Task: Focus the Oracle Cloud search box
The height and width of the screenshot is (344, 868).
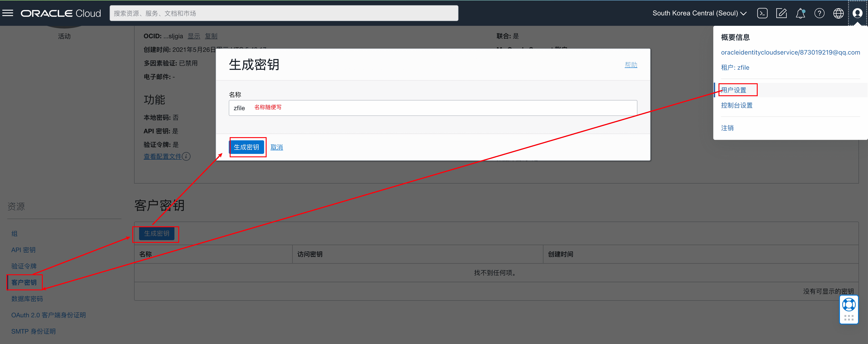Action: coord(284,13)
